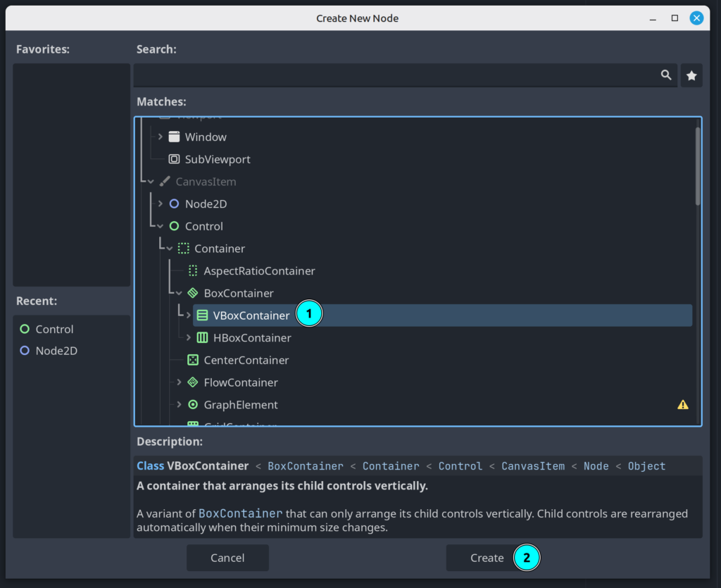Click the HBoxContainer node icon
This screenshot has width=721, height=588.
click(x=202, y=337)
